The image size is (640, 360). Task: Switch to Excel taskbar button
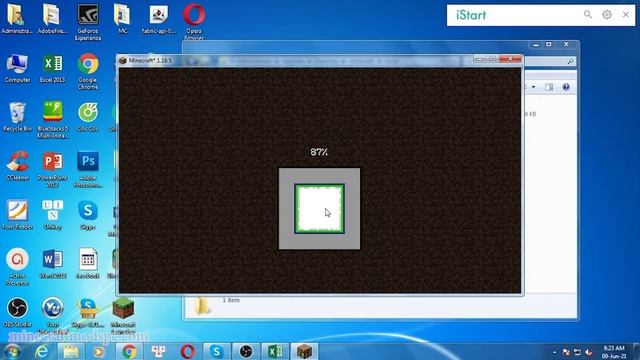[276, 351]
